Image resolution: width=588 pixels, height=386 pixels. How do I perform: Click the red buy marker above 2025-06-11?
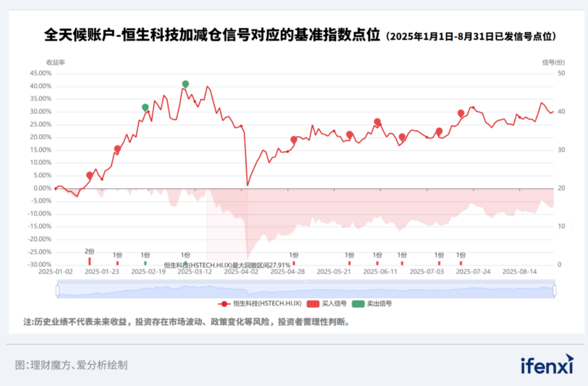click(x=377, y=122)
